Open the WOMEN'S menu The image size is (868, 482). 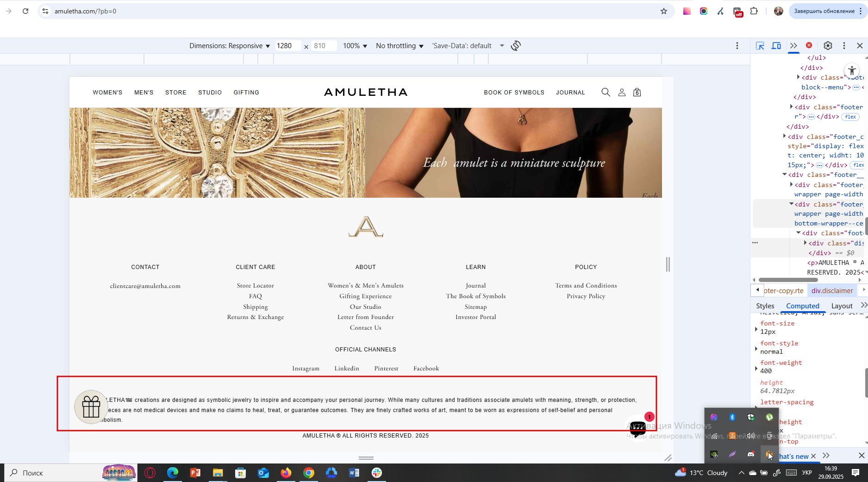(107, 93)
